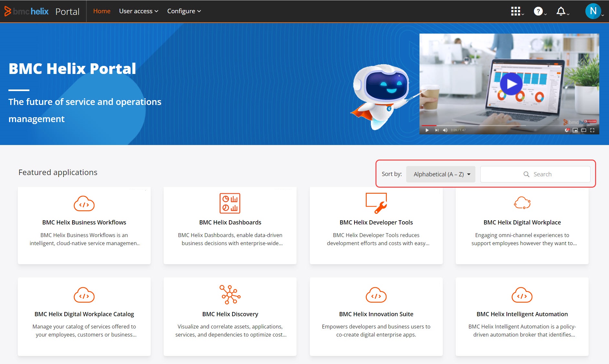Click the BMC Helix Dashboards icon
Viewport: 609px width, 364px height.
(230, 203)
